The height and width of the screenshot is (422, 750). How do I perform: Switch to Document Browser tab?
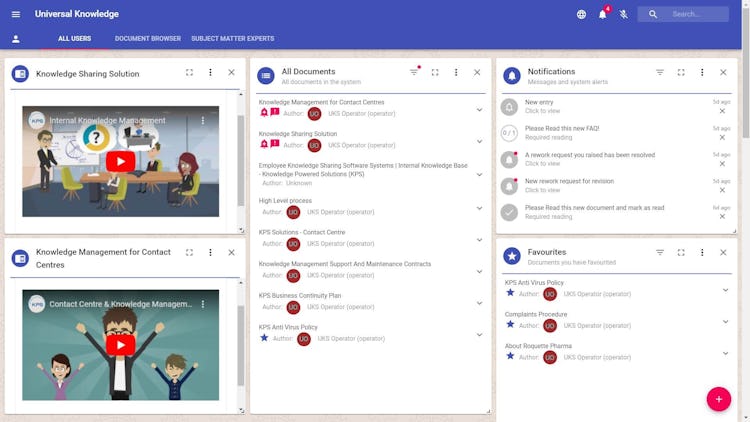(x=148, y=38)
